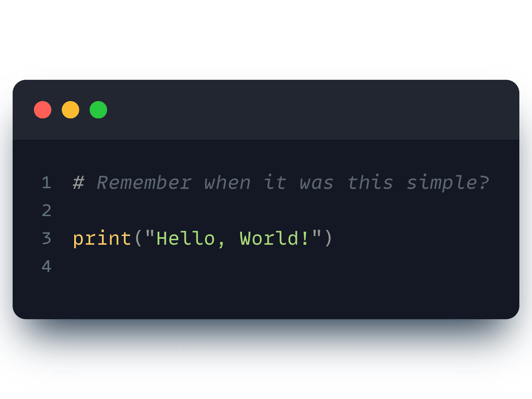This screenshot has height=399, width=532.
Task: Click the empty window title bar
Action: click(x=299, y=110)
